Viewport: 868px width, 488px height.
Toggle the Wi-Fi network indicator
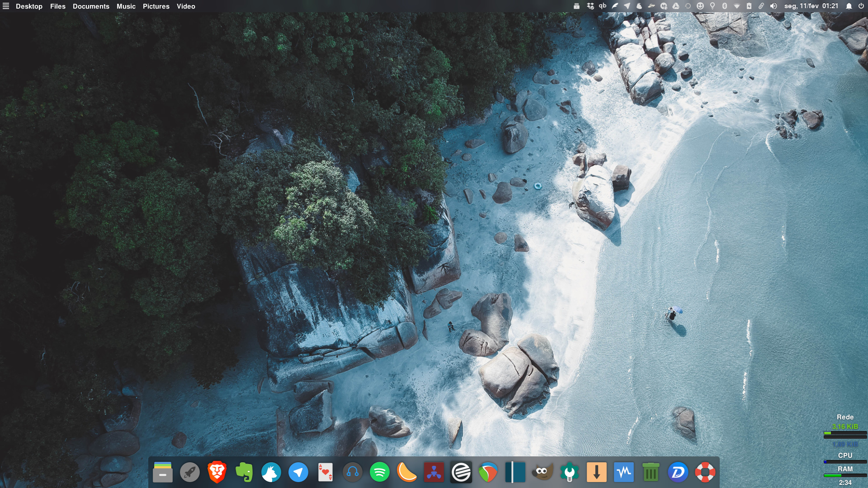pos(736,6)
